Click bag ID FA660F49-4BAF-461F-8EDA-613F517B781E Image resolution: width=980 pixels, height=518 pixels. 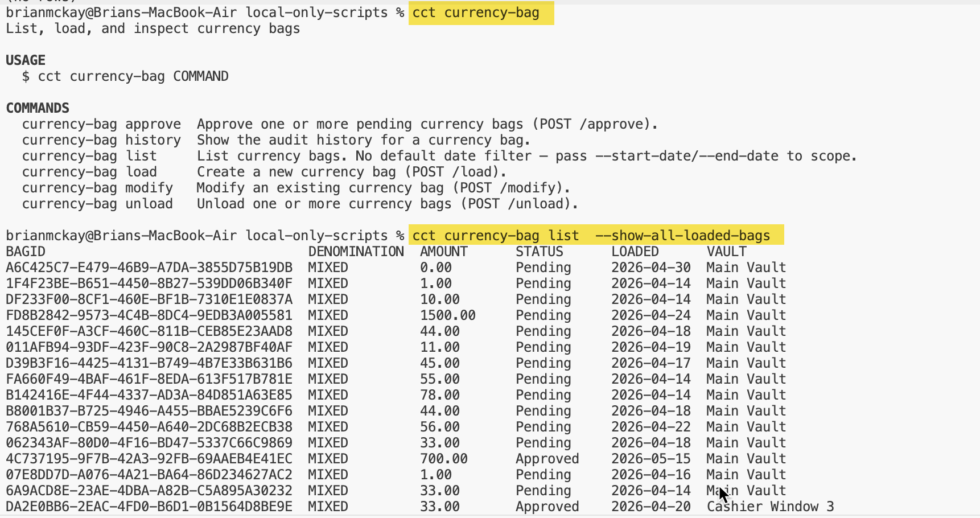(x=149, y=379)
